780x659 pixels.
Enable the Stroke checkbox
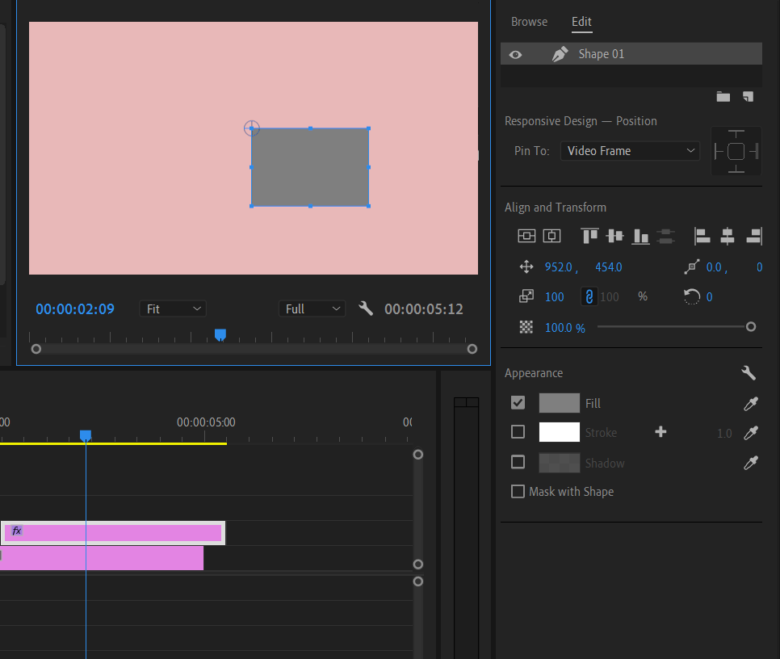click(x=518, y=432)
